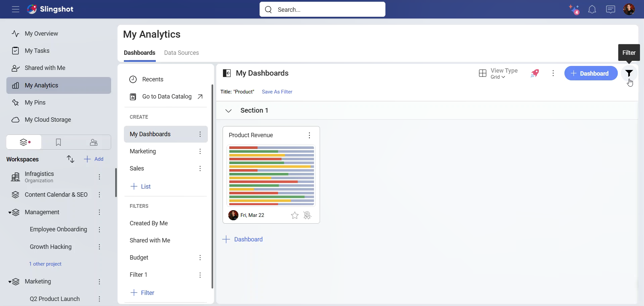Select the Marketing dashboards list
The width and height of the screenshot is (644, 306).
click(143, 151)
